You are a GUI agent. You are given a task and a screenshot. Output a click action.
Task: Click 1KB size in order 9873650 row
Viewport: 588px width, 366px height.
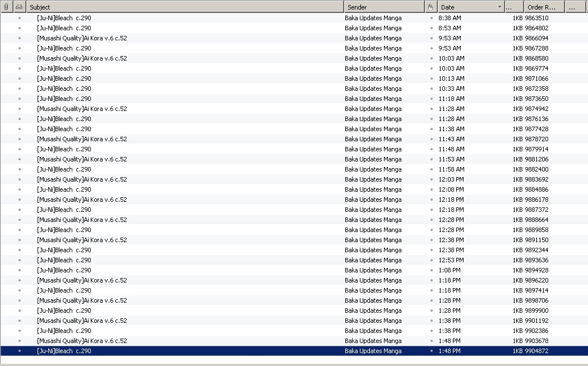click(517, 99)
